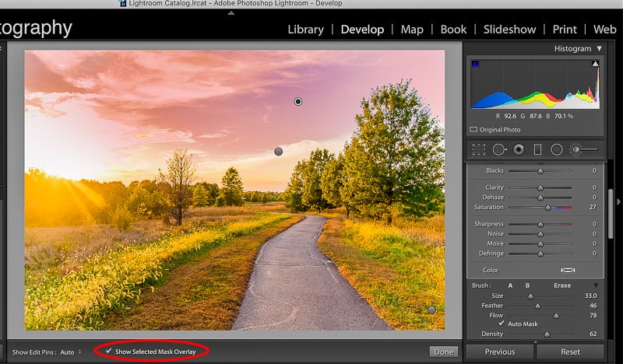Image resolution: width=623 pixels, height=364 pixels.
Task: Toggle the highlight clipping indicator in histogram
Action: click(x=595, y=64)
